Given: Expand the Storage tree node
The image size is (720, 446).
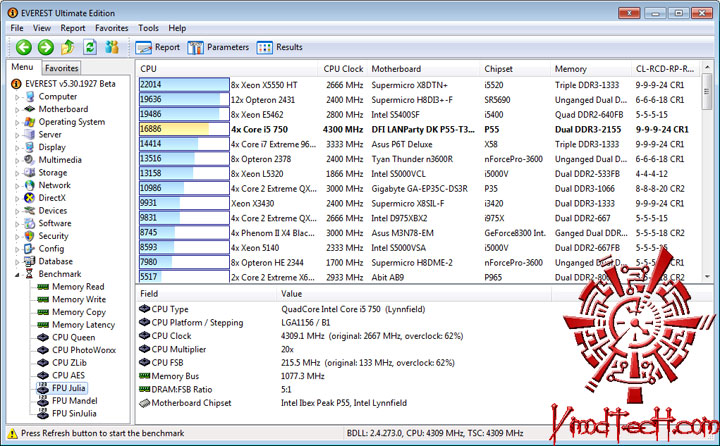Looking at the screenshot, I should tap(17, 173).
